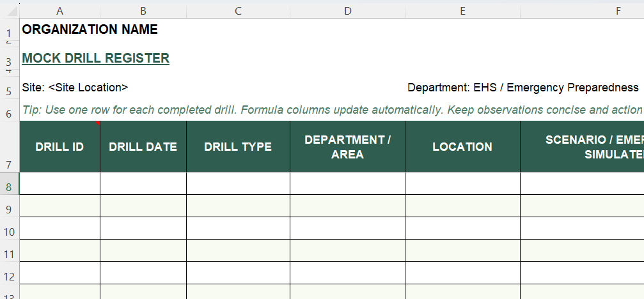This screenshot has height=299, width=644.
Task: Select column F header
Action: click(582, 11)
